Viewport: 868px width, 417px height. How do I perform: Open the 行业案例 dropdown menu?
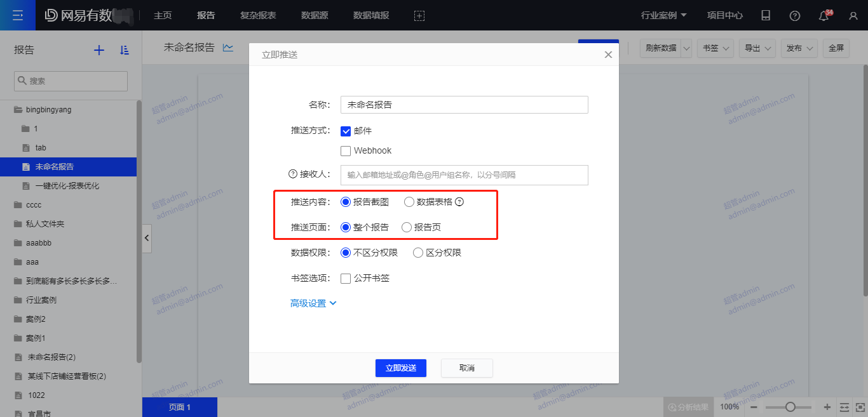pos(664,15)
